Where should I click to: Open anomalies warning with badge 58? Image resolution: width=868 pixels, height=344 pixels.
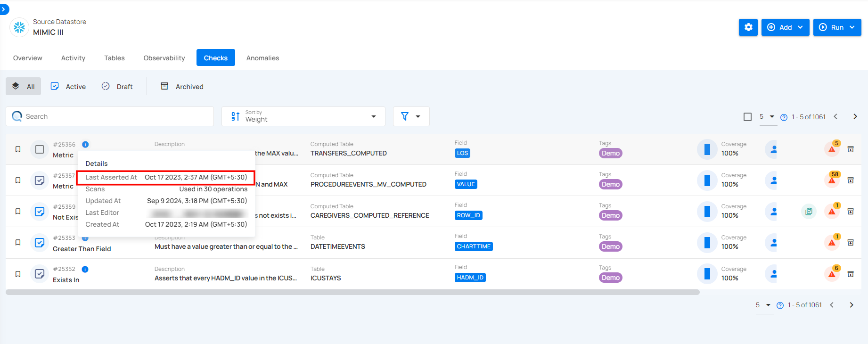coord(832,180)
